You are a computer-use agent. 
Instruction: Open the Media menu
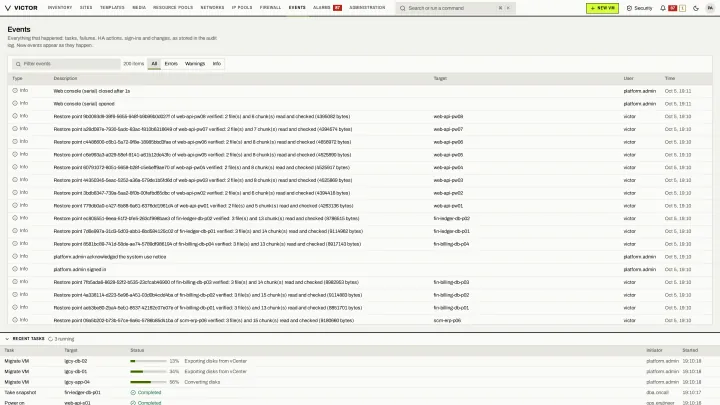pos(139,8)
